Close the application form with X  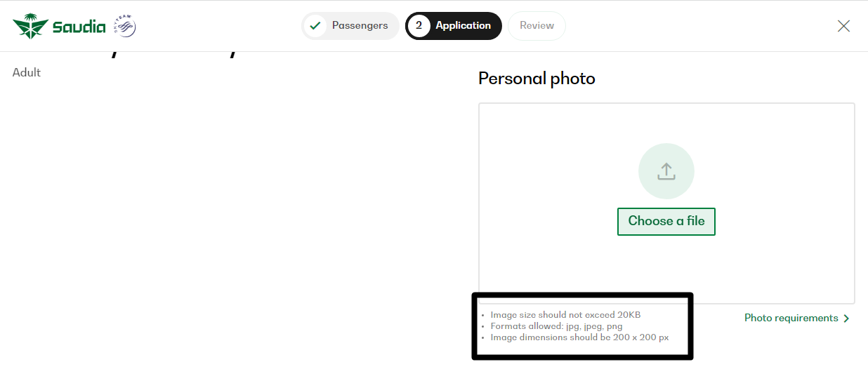coord(843,26)
